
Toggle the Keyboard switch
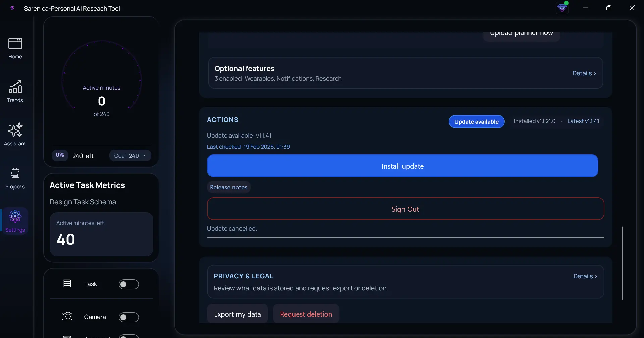point(129,336)
